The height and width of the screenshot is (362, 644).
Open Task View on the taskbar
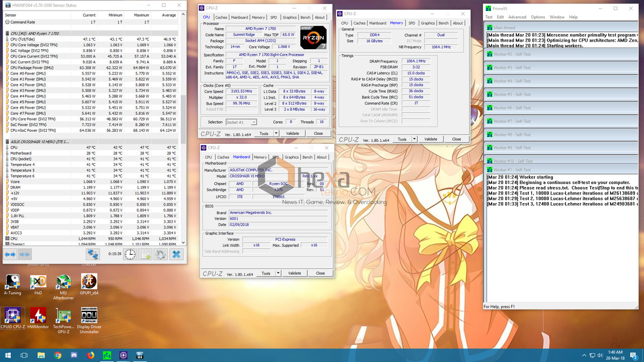(x=24, y=355)
